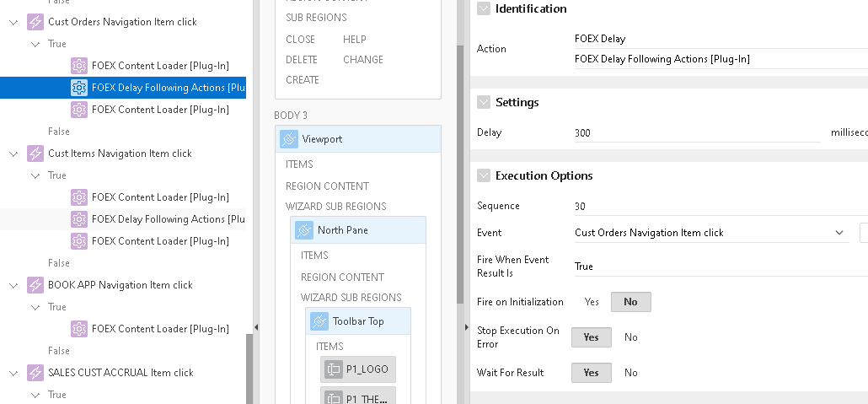Click the P1_LOGO item icon
The width and height of the screenshot is (868, 404).
pyautogui.click(x=333, y=369)
